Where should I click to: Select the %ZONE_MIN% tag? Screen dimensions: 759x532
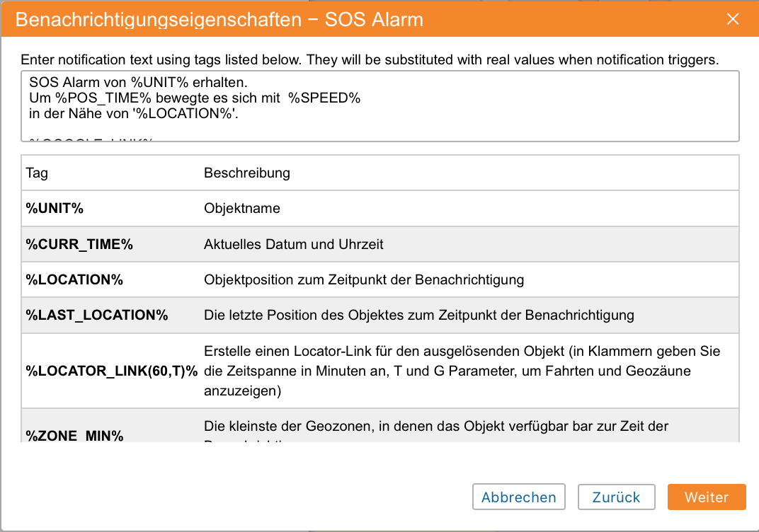74,435
